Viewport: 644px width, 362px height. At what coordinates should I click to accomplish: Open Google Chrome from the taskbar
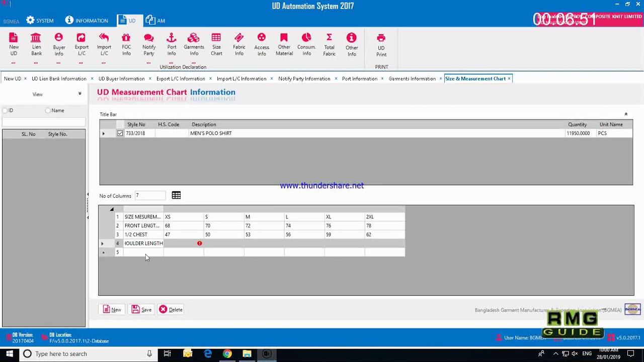pos(227,354)
